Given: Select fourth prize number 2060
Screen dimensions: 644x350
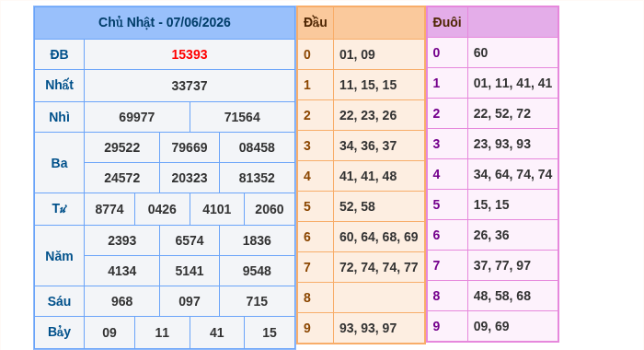Looking at the screenshot, I should click(x=270, y=209).
